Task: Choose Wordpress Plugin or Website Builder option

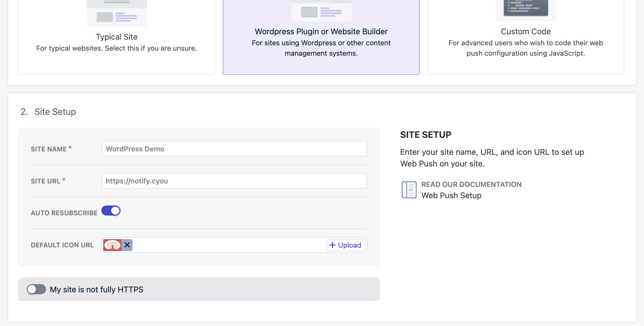Action: pyautogui.click(x=321, y=37)
